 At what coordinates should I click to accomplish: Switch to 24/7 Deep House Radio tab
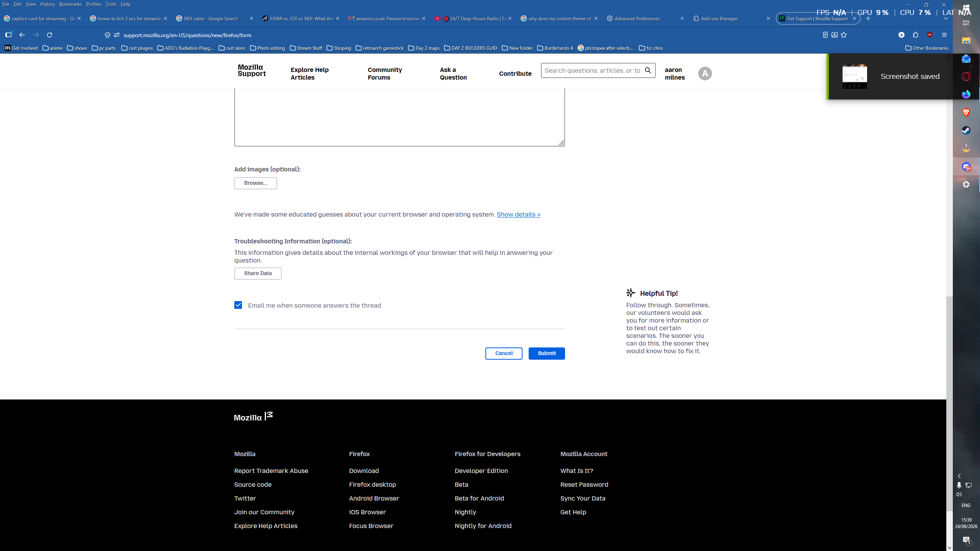[473, 18]
